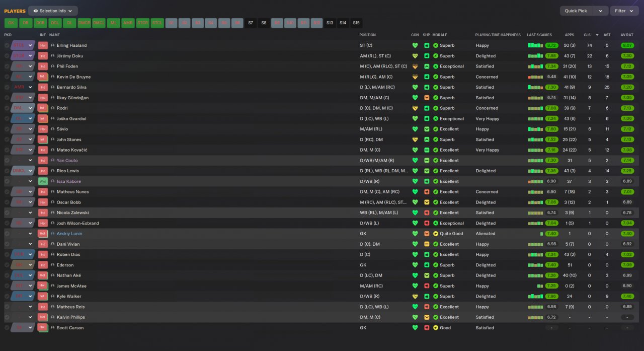644x351 pixels.
Task: Select the S7 substitute slot
Action: coord(251,23)
